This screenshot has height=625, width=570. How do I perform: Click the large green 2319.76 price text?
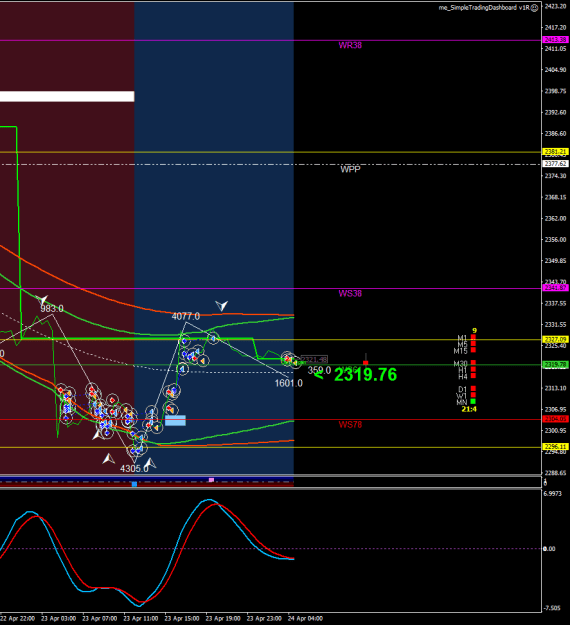pos(366,375)
